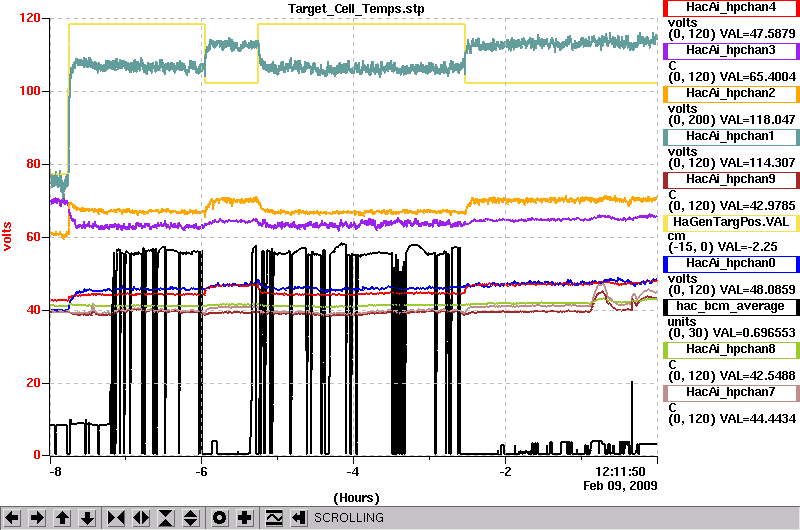Click the 80 tick label on the y-axis
800x530 pixels.
(33, 164)
